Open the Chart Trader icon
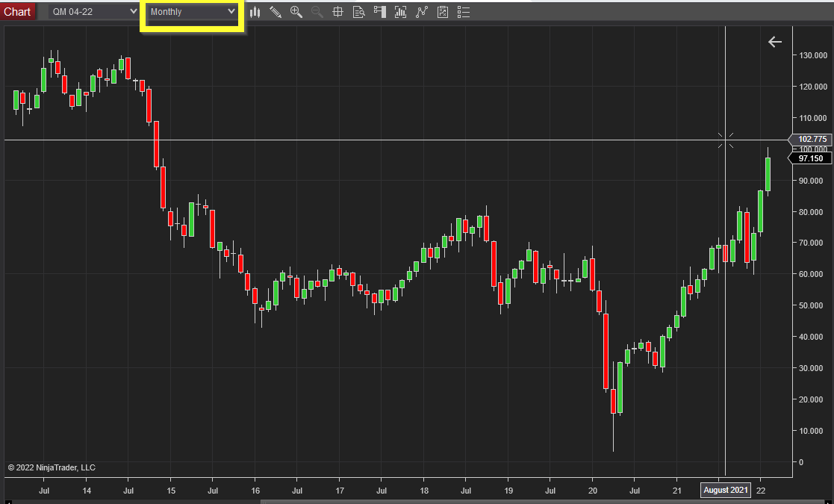834x504 pixels. (x=380, y=12)
